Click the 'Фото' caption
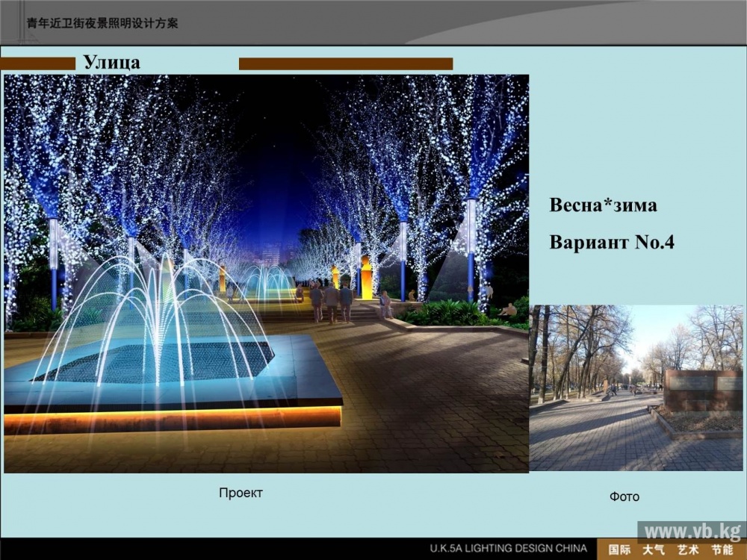747x560 pixels. 624,497
